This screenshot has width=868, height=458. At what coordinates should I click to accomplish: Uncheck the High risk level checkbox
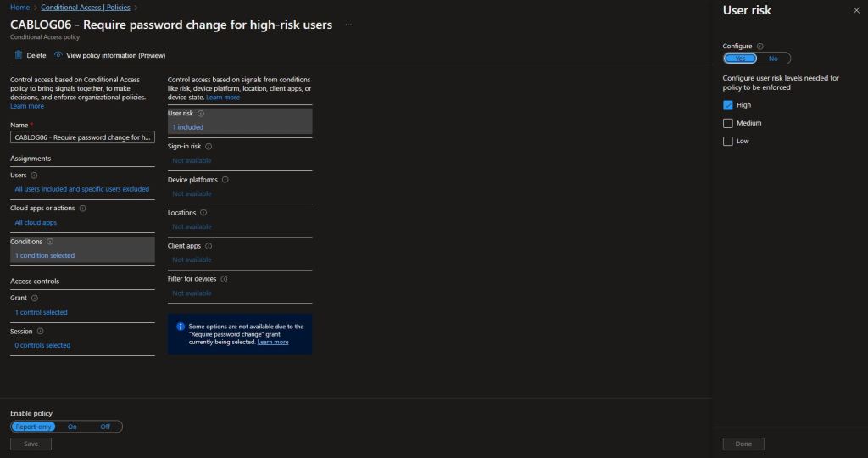pos(728,105)
